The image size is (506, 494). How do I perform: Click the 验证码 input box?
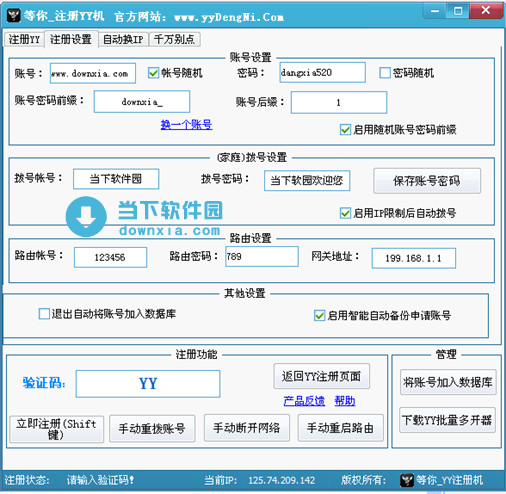(148, 384)
